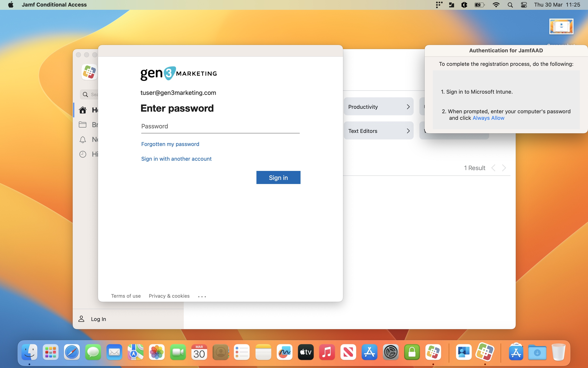Open Spotlight search in the menu bar
Screen dimensions: 588x368
coord(510,5)
